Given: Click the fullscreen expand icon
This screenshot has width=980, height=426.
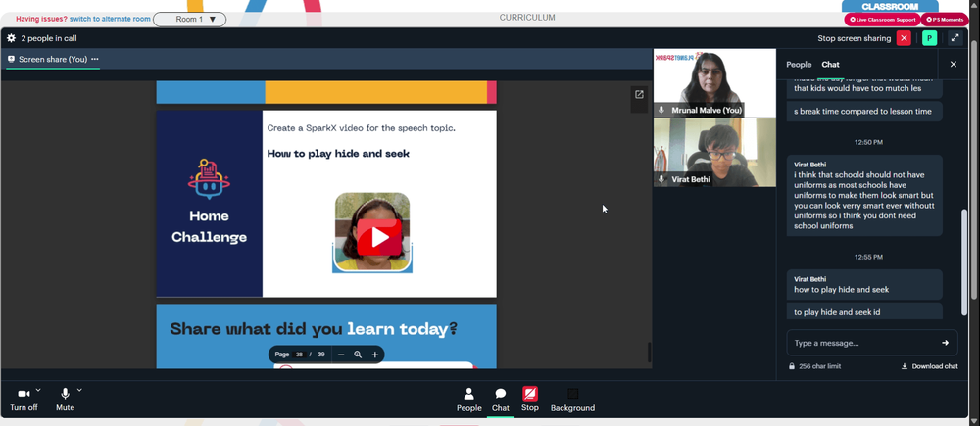Looking at the screenshot, I should point(955,38).
